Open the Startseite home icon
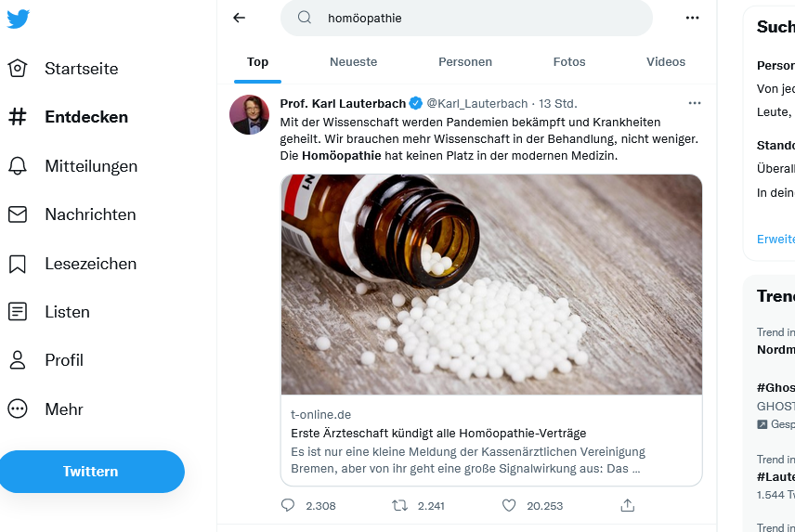The width and height of the screenshot is (795, 532). [x=18, y=69]
